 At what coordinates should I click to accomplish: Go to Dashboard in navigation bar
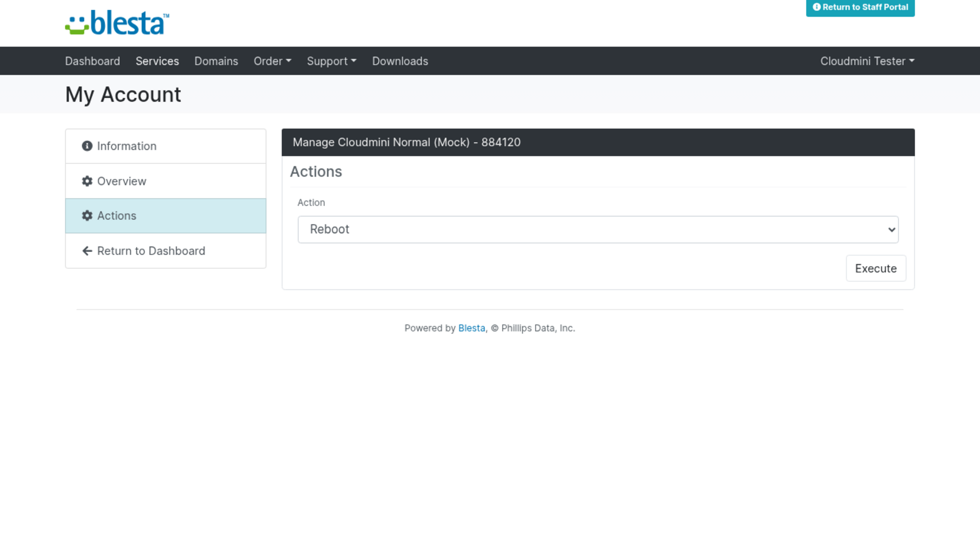[92, 61]
